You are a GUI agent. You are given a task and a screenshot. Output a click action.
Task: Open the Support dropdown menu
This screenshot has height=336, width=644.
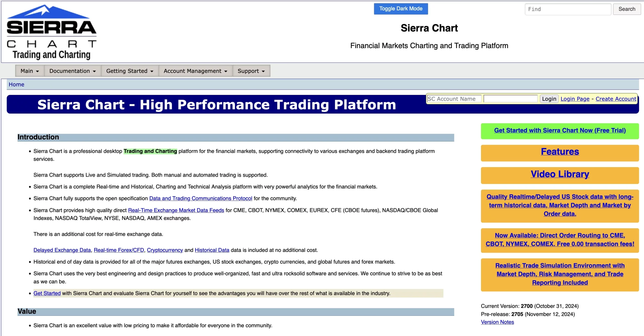click(x=251, y=71)
